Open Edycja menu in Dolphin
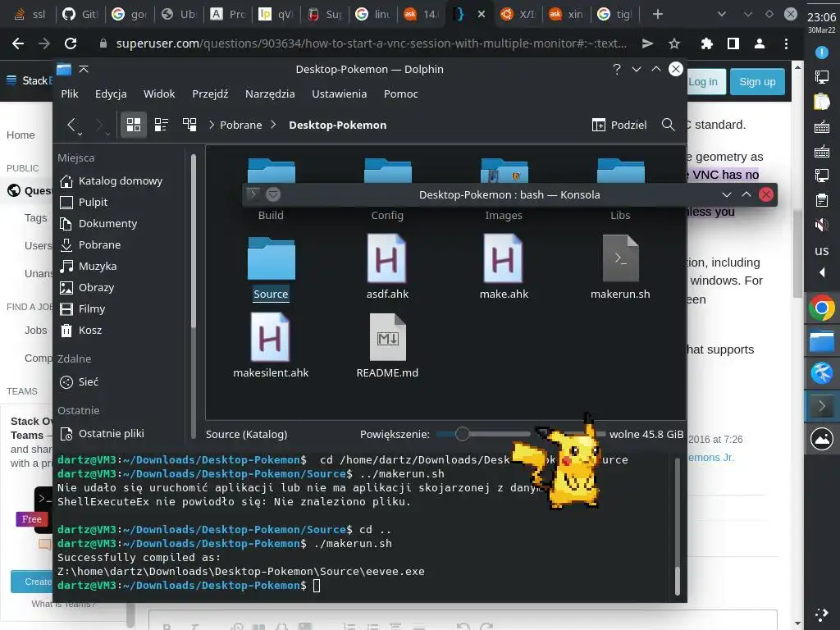 (111, 94)
